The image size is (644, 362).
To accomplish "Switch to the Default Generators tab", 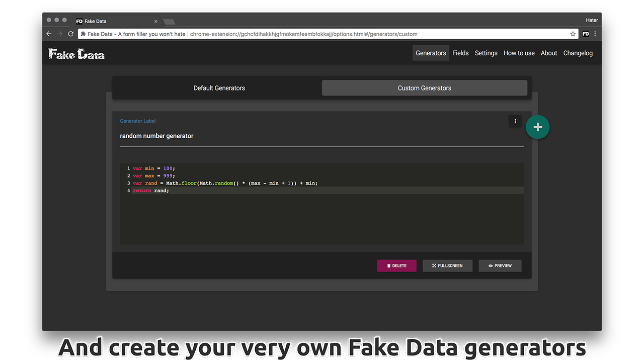I will (x=219, y=88).
